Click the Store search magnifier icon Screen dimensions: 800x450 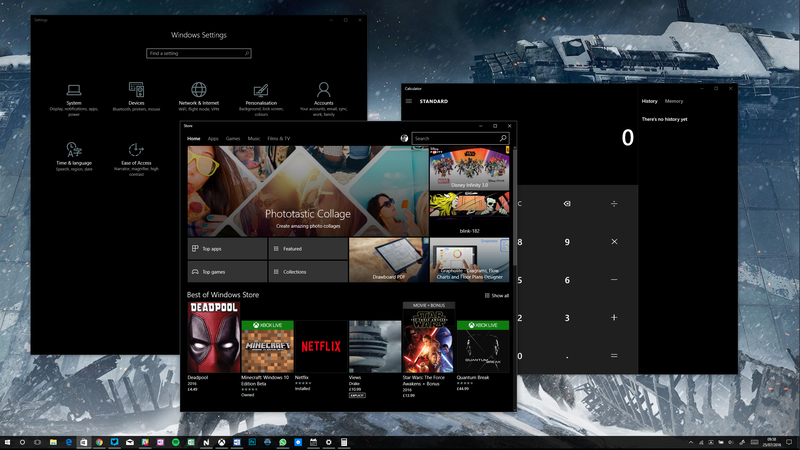point(503,138)
